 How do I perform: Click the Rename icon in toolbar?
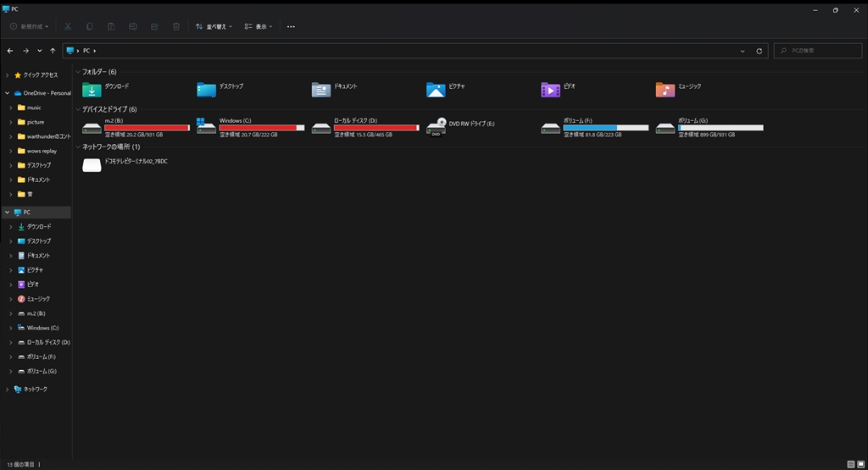133,26
